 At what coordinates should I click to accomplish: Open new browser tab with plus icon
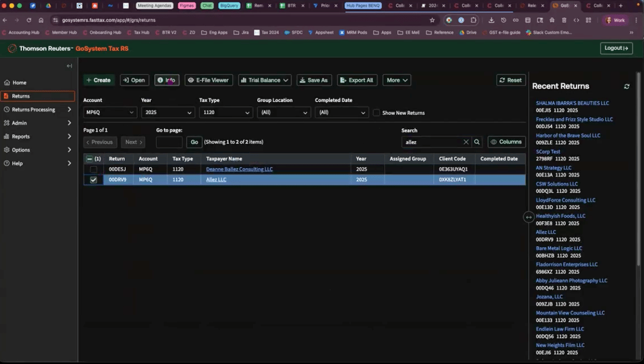tap(621, 6)
